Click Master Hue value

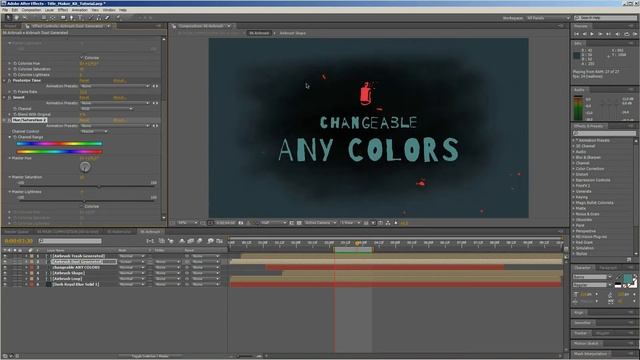[89, 158]
